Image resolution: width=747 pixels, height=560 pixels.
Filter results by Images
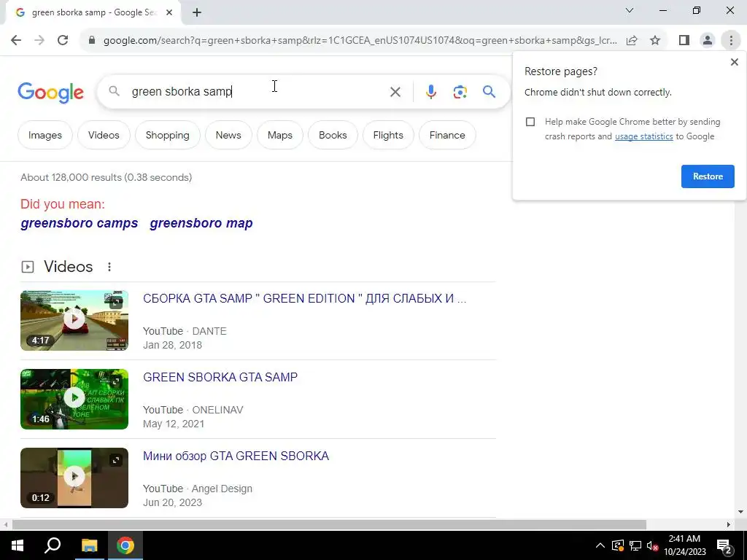pos(45,135)
